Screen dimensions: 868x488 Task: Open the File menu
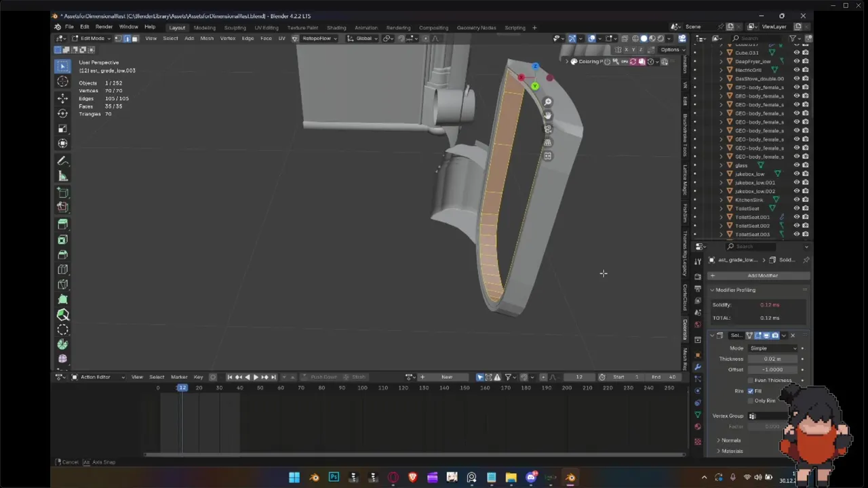[x=69, y=27]
